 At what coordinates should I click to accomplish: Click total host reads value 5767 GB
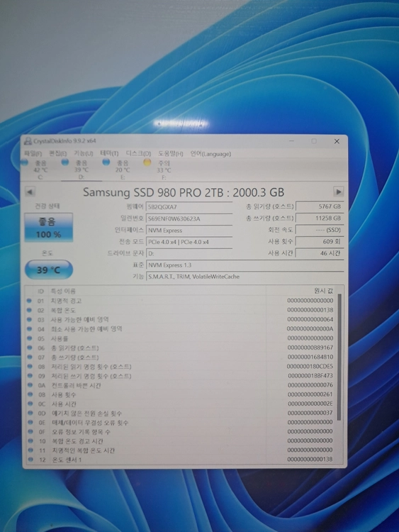(x=320, y=206)
